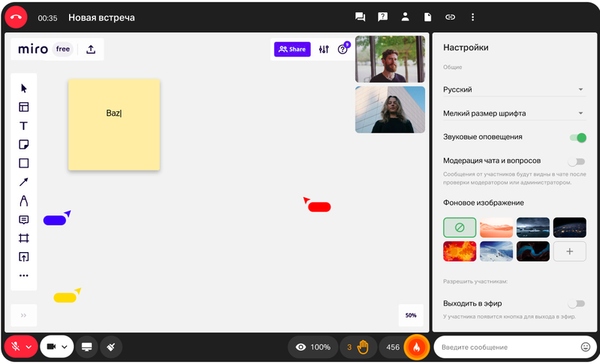Select the Pen drawing tool
The width and height of the screenshot is (600, 364).
[23, 200]
